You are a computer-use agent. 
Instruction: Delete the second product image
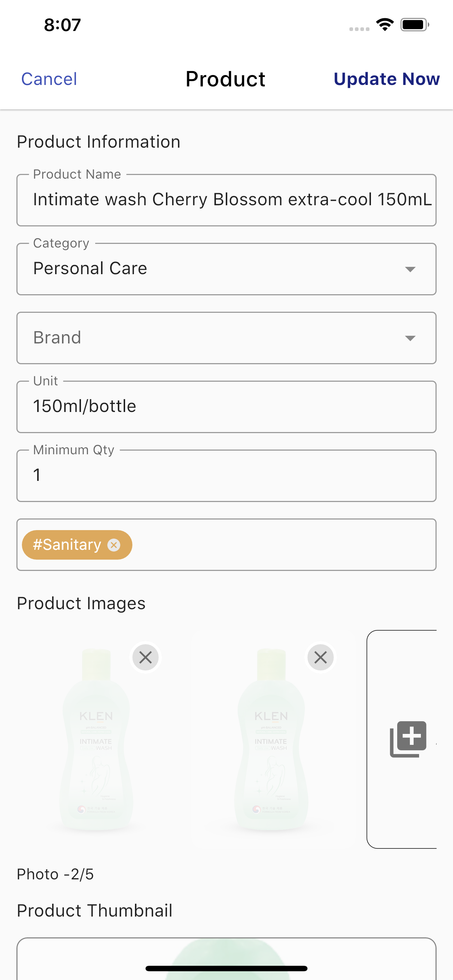[321, 657]
